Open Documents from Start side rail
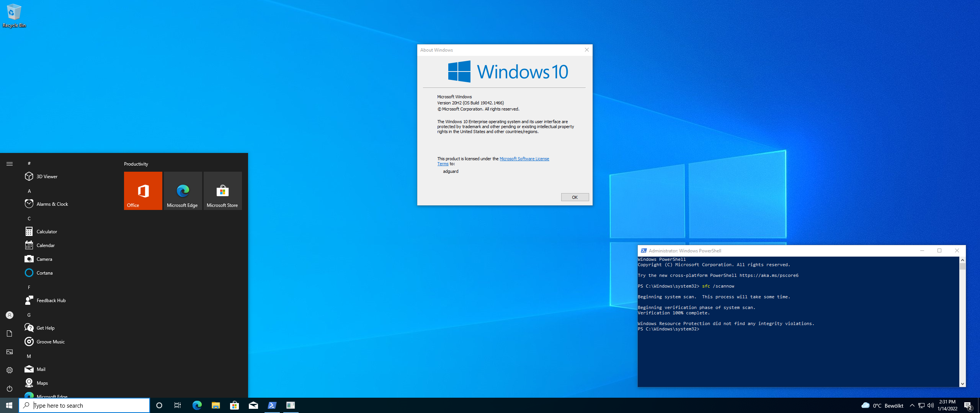The image size is (980, 413). point(10,333)
